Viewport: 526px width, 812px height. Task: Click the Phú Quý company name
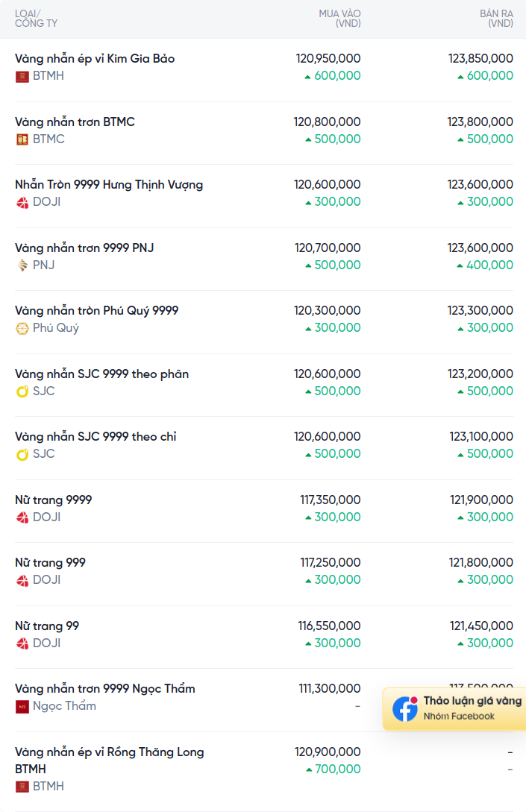[x=56, y=328]
